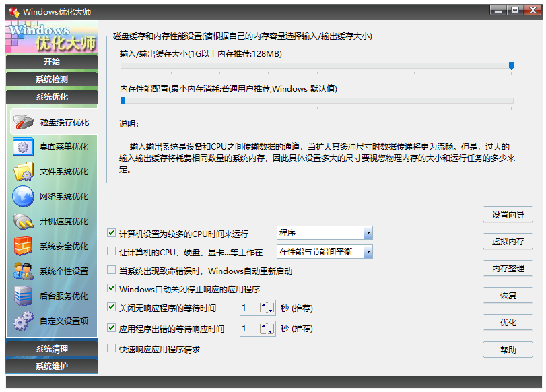Open 帮助 help button

(x=508, y=350)
